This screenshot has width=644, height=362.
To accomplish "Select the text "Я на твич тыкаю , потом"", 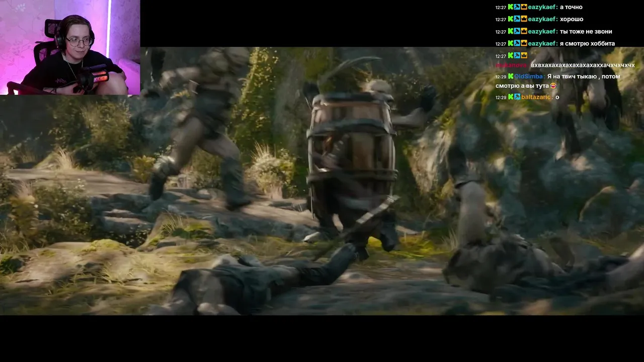I will 584,76.
